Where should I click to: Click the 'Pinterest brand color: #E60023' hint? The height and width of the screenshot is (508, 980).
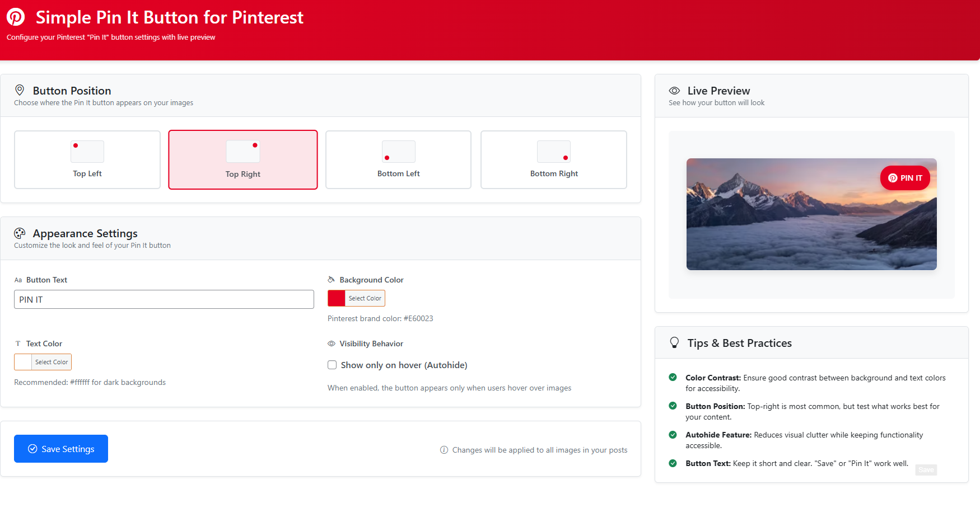pyautogui.click(x=380, y=318)
